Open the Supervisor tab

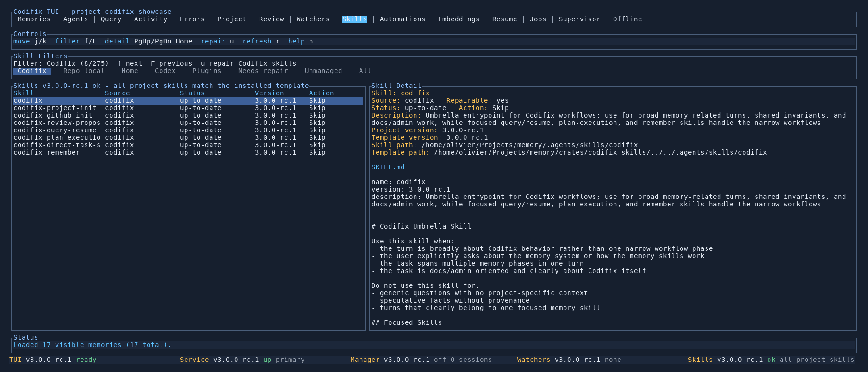[579, 19]
